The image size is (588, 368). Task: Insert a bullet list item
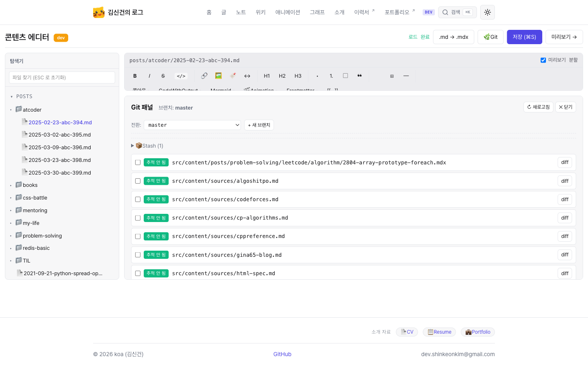[317, 76]
